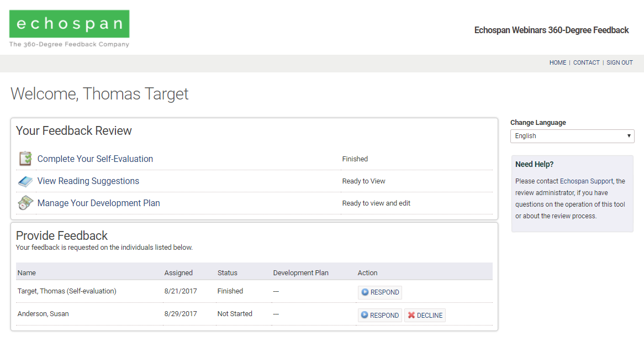Click the red X icon on Decline
This screenshot has height=341, width=644.
point(411,316)
